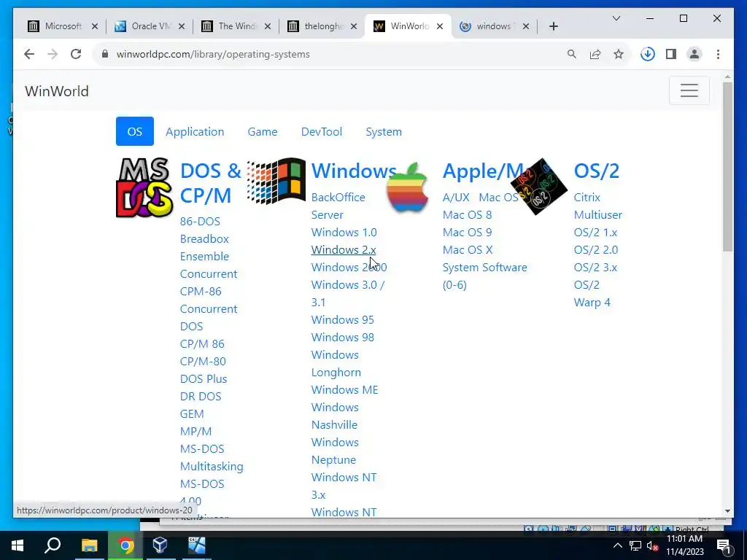The width and height of the screenshot is (747, 560).
Task: Open File Explorer from the taskbar
Action: pos(89,545)
